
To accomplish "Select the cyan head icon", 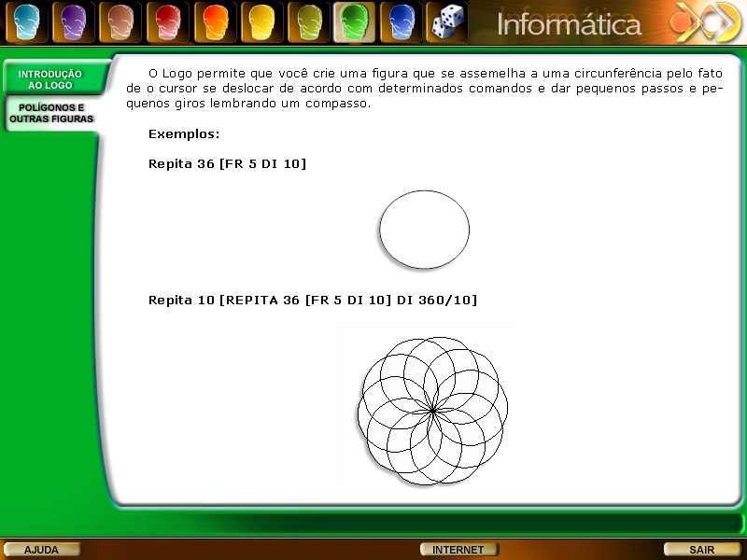I will tap(27, 21).
